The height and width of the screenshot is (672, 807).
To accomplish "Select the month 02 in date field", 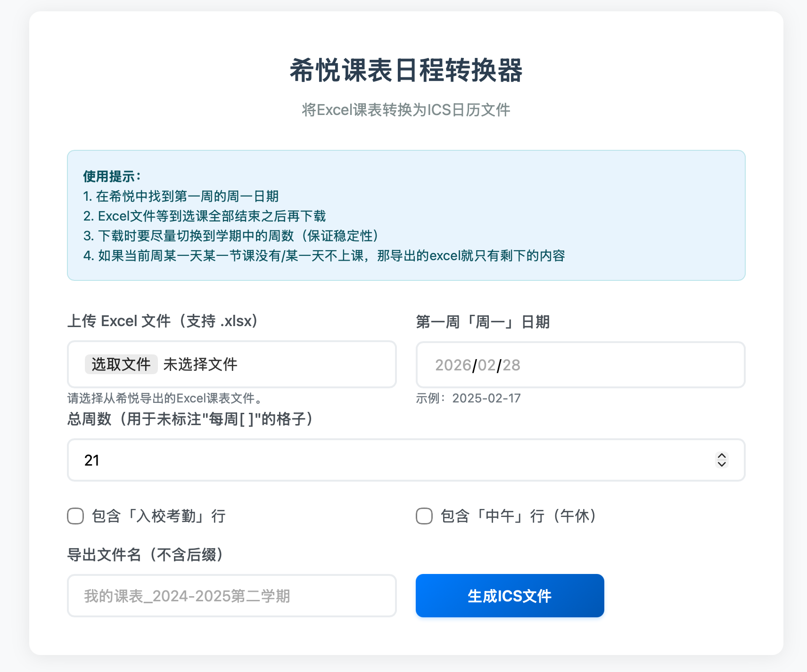I will click(487, 365).
